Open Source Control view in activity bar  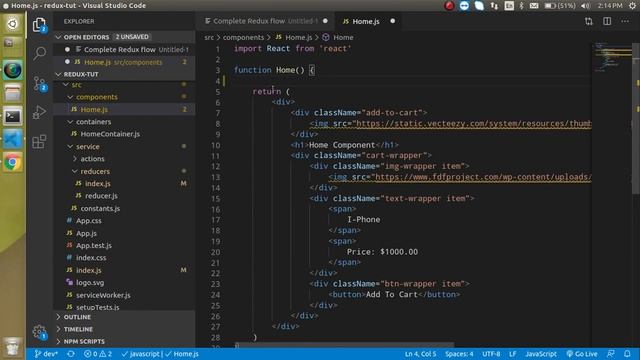40,84
